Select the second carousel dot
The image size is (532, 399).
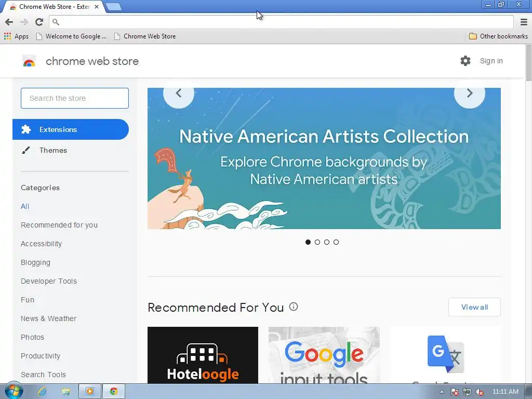pyautogui.click(x=317, y=242)
